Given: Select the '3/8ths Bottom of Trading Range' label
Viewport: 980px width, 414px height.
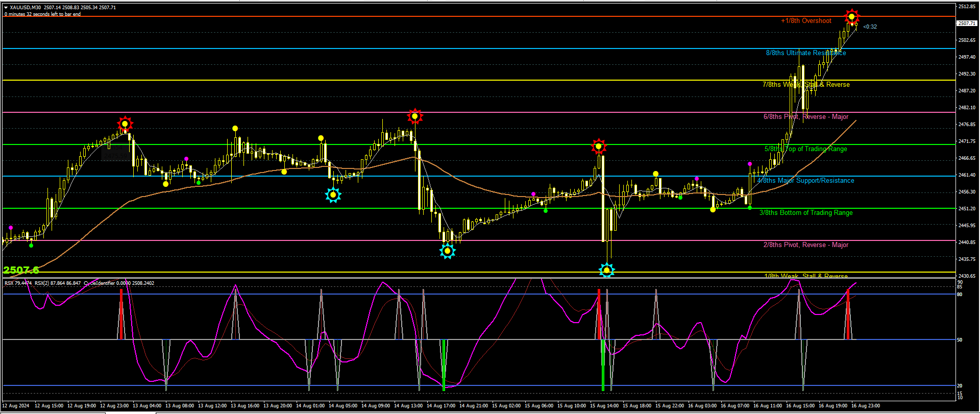Looking at the screenshot, I should [806, 213].
